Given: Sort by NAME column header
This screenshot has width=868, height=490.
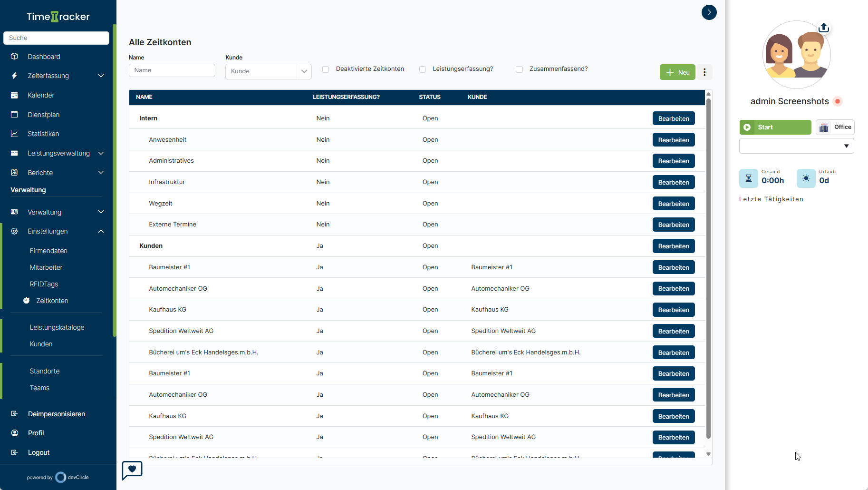Looking at the screenshot, I should [144, 97].
